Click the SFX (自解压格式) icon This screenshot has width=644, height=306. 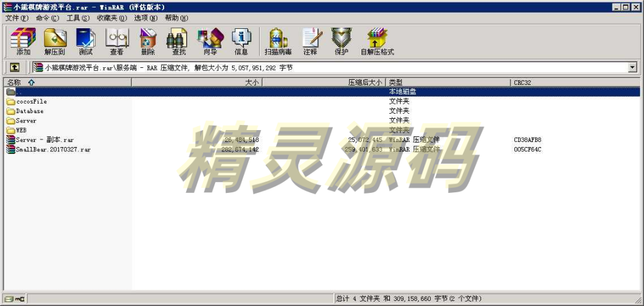(x=377, y=41)
